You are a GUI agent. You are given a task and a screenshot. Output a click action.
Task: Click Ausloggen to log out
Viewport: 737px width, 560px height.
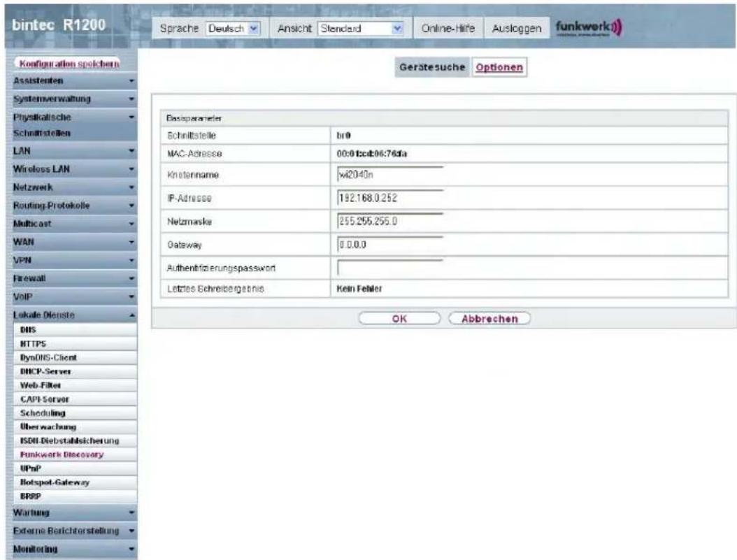(x=516, y=29)
